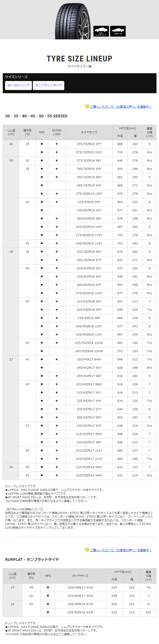Image resolution: width=159 pixels, height=644 pixels.
Task: Click the sports car type icon
Action: 118,31
